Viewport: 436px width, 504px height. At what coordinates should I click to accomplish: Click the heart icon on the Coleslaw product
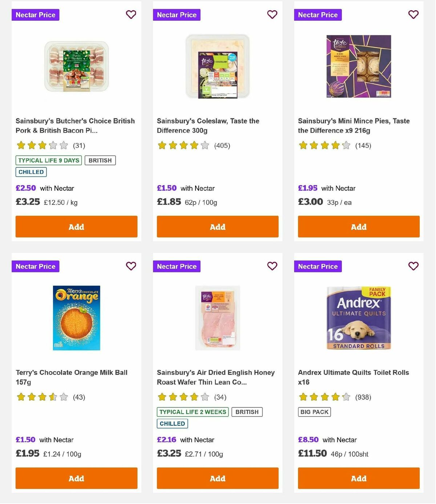click(x=272, y=15)
